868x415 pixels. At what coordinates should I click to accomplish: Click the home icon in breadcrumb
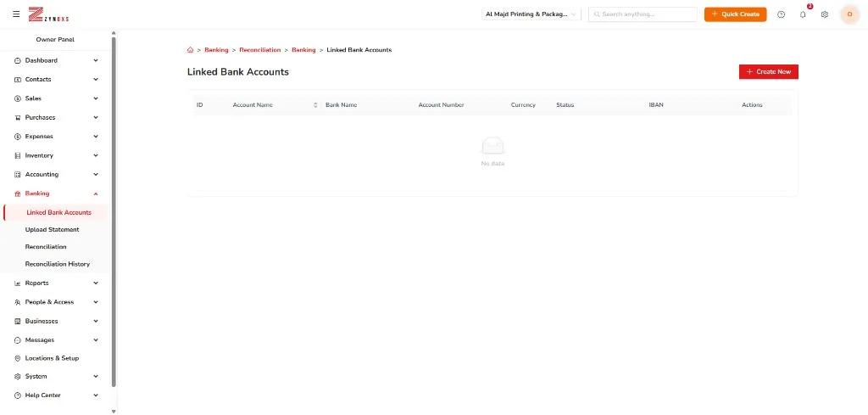pyautogui.click(x=191, y=50)
